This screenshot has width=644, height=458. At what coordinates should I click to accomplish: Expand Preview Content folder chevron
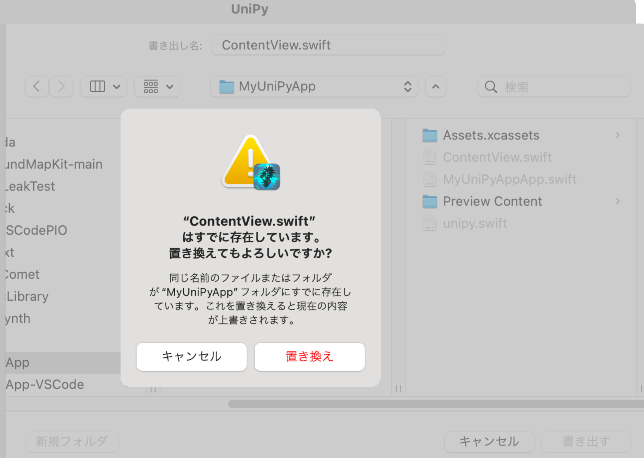click(x=617, y=201)
